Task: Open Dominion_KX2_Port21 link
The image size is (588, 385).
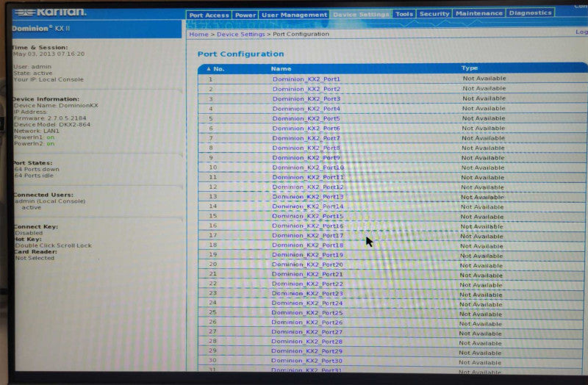Action: click(307, 274)
